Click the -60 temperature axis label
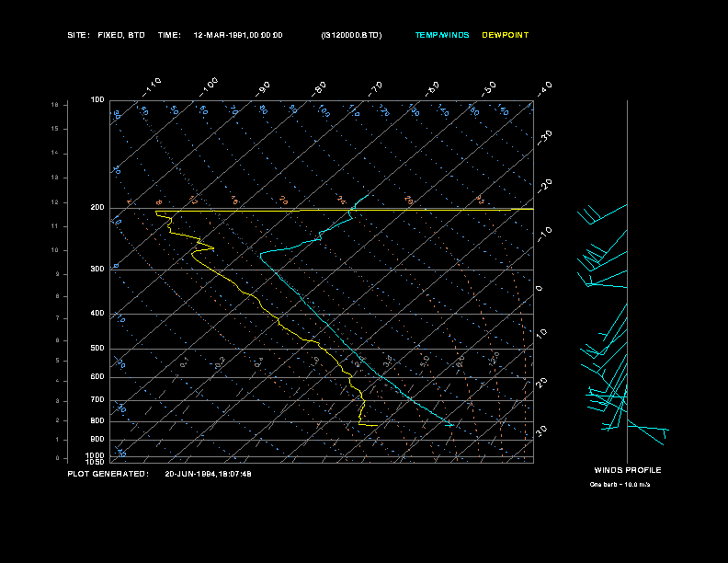Screen dimensions: 728x563 (432, 89)
